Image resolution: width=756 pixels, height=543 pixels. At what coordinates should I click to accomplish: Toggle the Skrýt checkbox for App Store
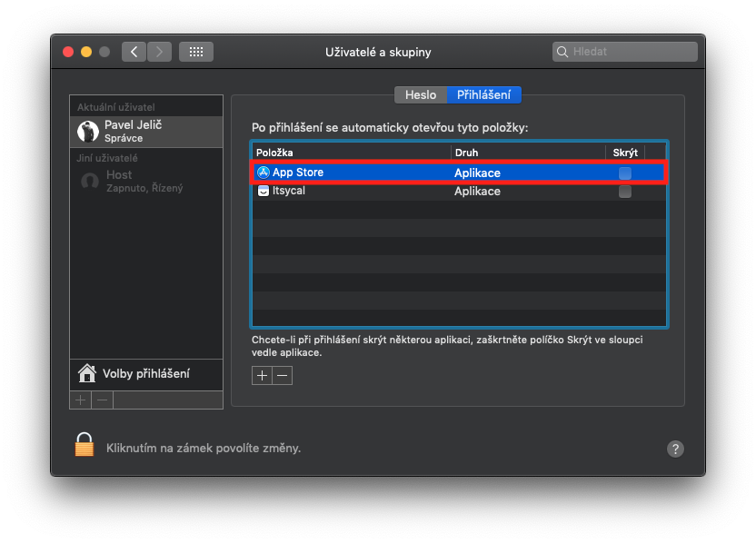pyautogui.click(x=624, y=173)
